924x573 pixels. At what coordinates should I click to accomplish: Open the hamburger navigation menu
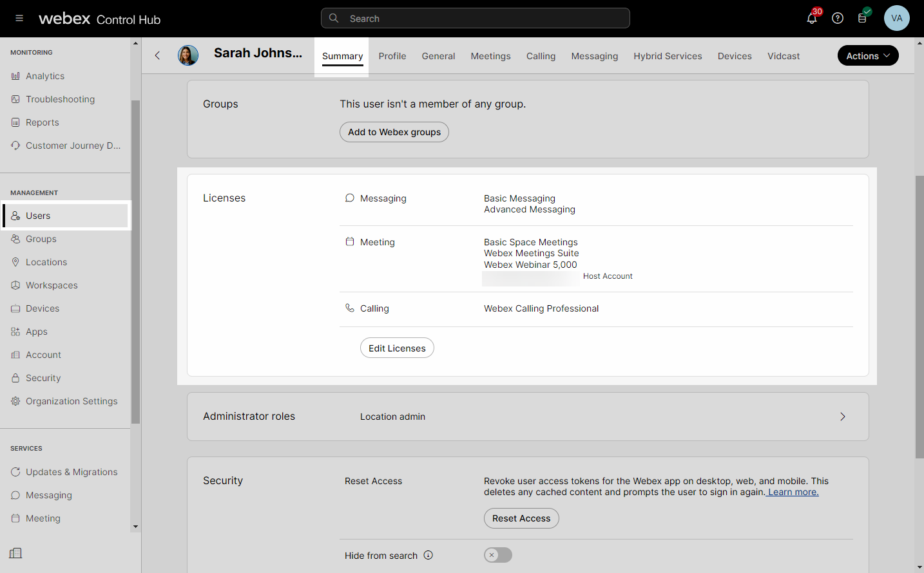point(19,18)
